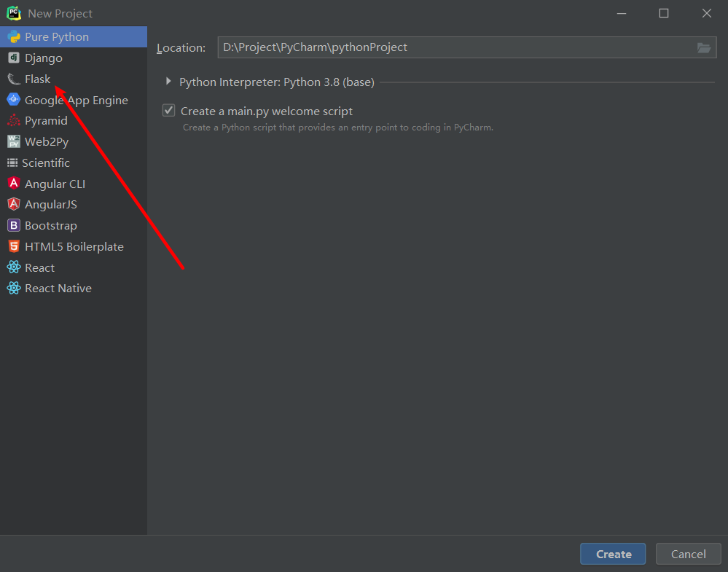Click the welcome script description text

coord(338,128)
